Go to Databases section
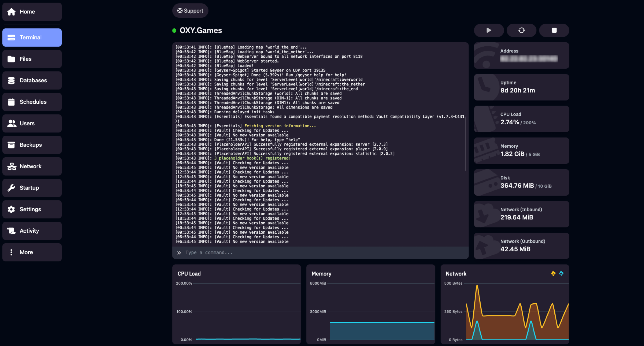Viewport: 644px width, 346px height. [x=32, y=80]
